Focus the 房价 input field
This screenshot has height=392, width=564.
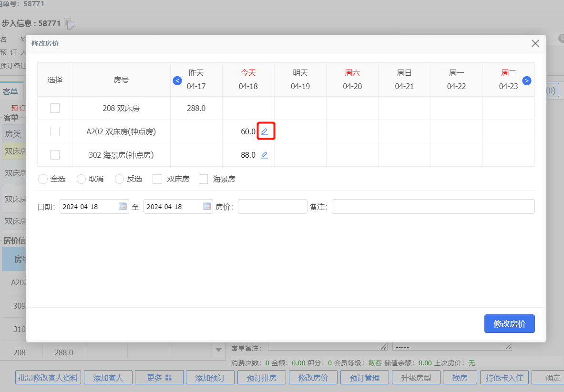[x=273, y=207]
